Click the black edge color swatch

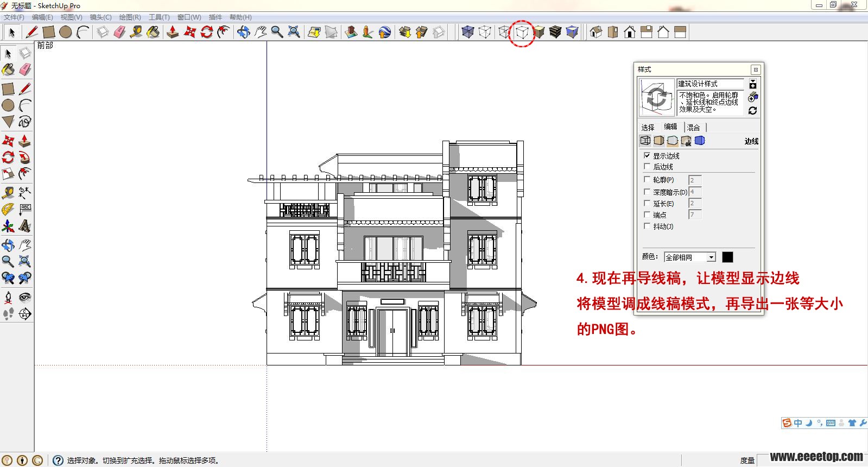pyautogui.click(x=727, y=257)
